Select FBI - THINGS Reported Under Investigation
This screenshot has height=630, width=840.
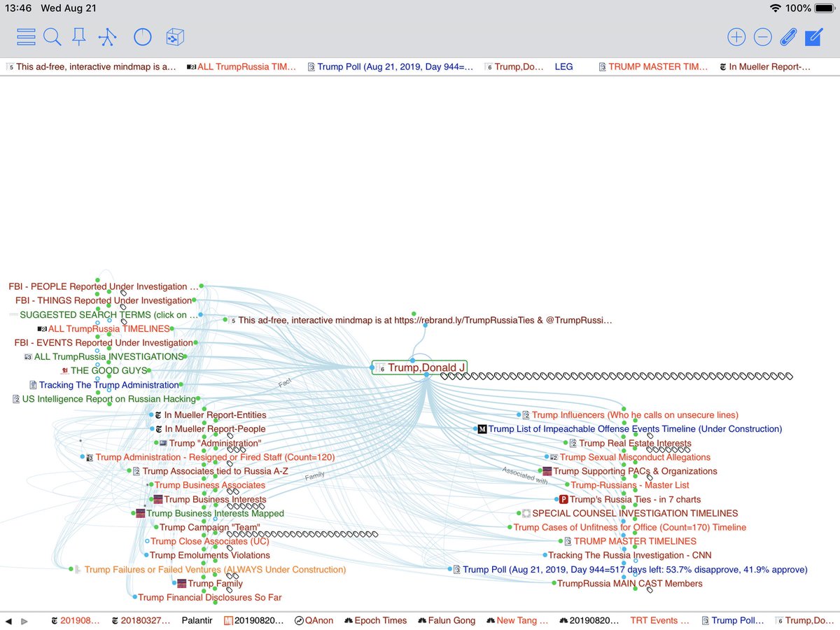coord(104,300)
